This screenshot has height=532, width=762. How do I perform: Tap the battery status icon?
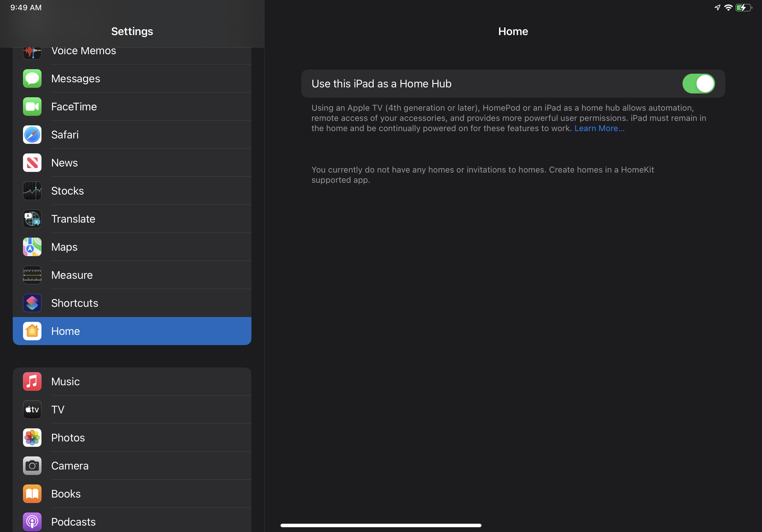[x=743, y=8]
